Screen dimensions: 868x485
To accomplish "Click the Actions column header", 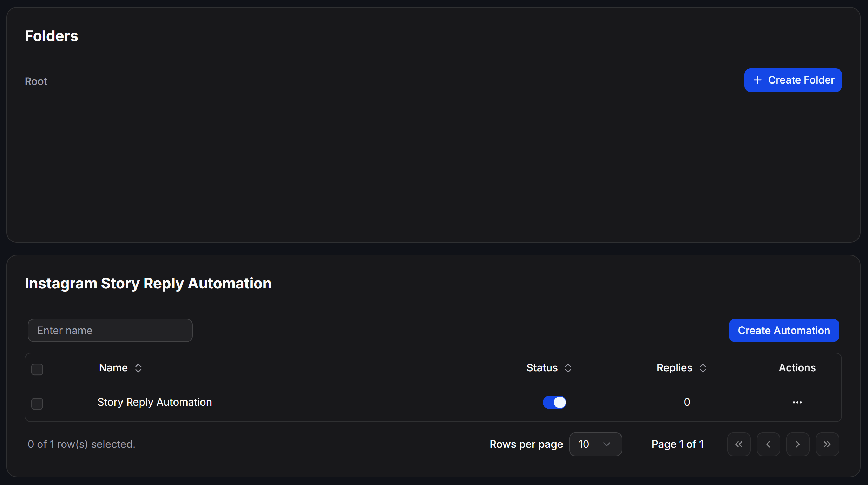I will [797, 368].
